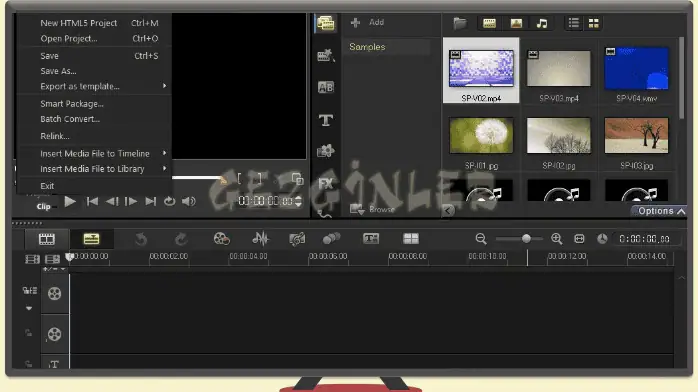
Task: Click the Mark-out bracket
Action: [260, 179]
